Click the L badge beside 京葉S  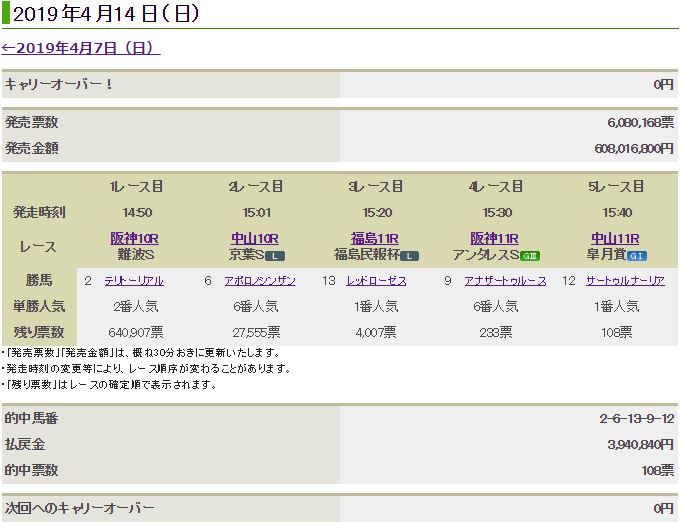point(275,256)
